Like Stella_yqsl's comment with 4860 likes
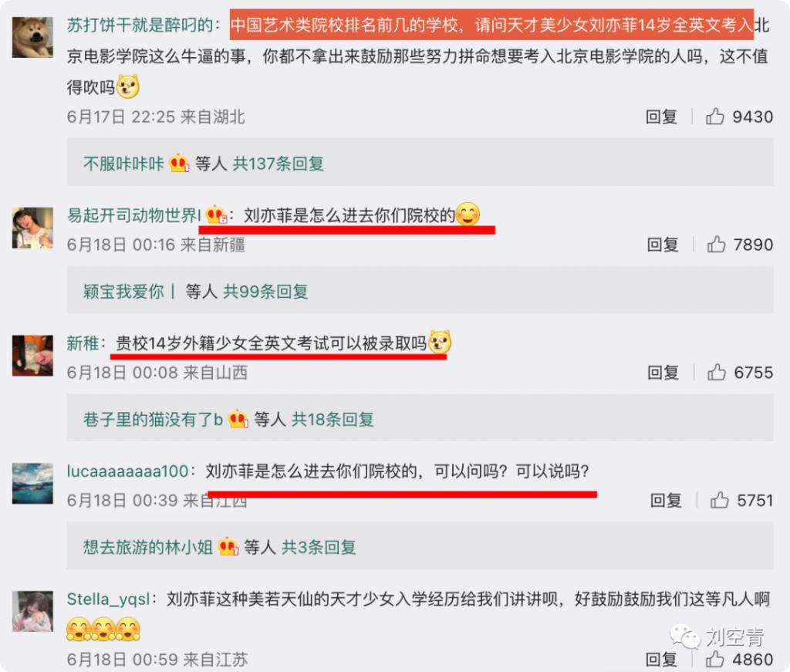 pos(714,660)
